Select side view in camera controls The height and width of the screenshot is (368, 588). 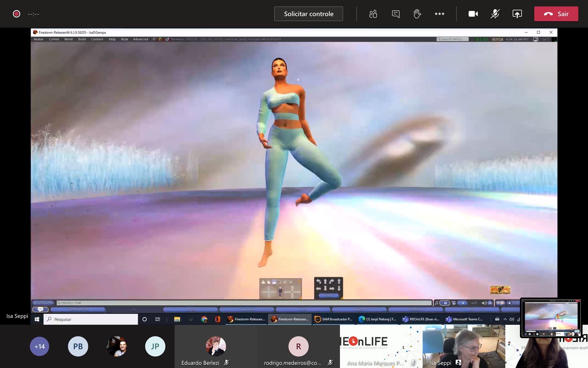[x=269, y=282]
